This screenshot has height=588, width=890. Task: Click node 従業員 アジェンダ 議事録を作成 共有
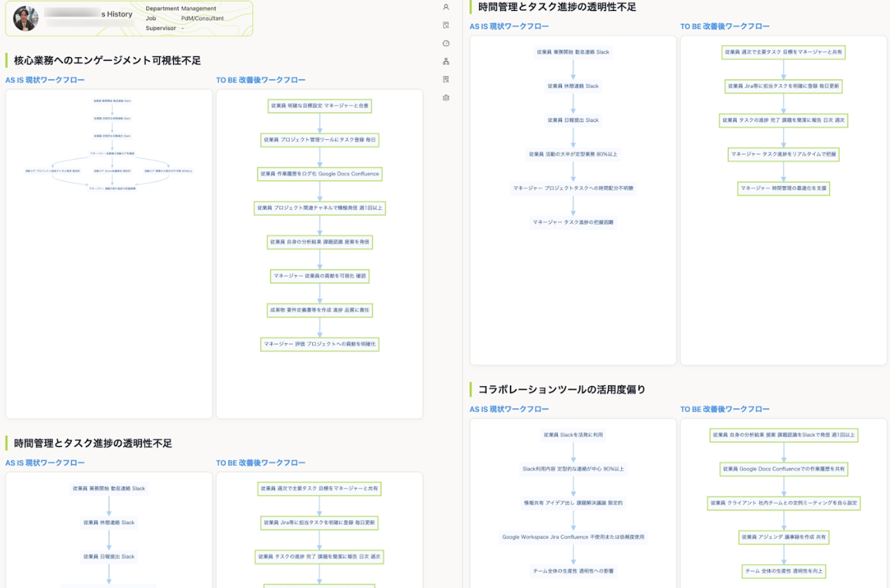[784, 537]
